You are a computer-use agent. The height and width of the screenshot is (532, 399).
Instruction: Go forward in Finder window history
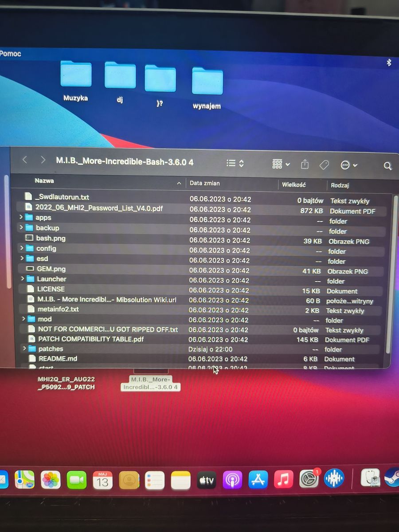click(43, 160)
